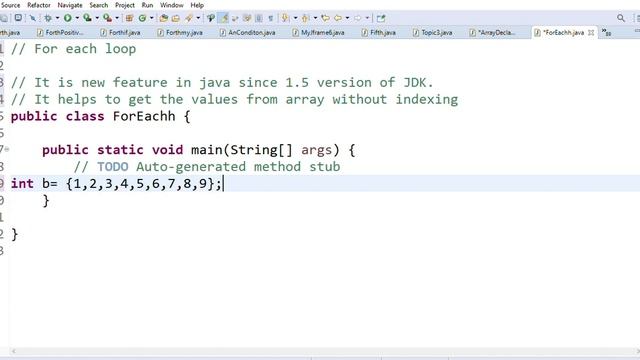Open the Project menu
This screenshot has height=360, width=640.
coord(124,5)
